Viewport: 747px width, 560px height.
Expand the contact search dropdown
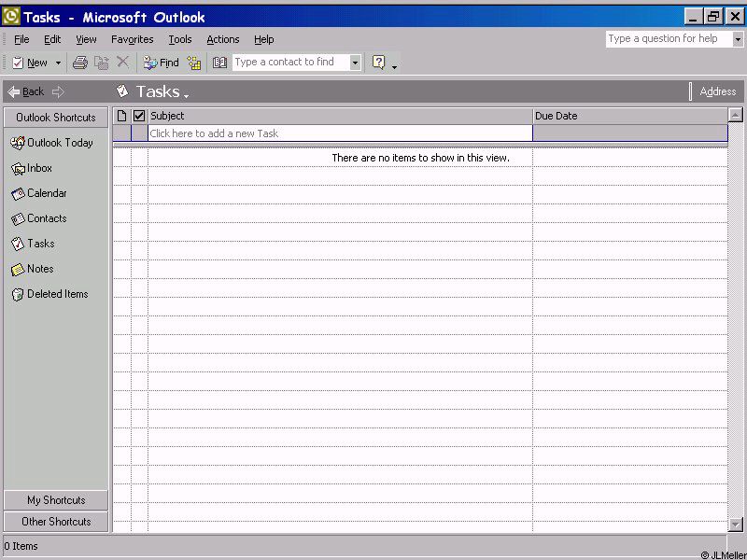coord(355,63)
